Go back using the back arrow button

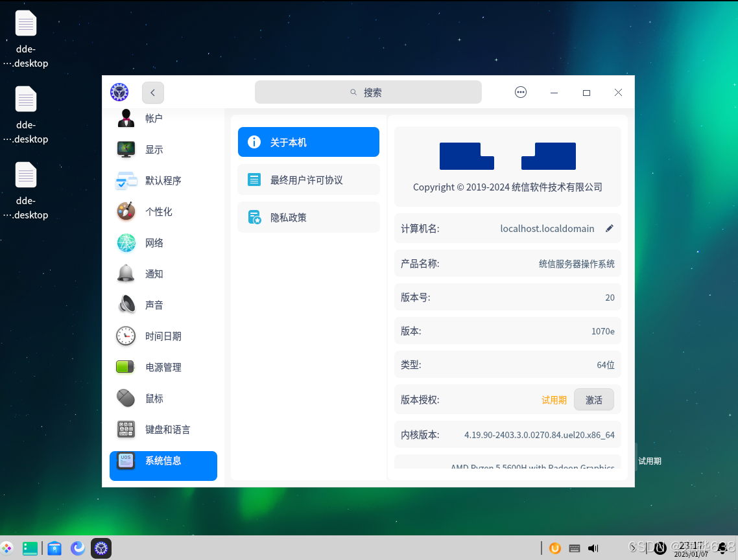[x=153, y=93]
